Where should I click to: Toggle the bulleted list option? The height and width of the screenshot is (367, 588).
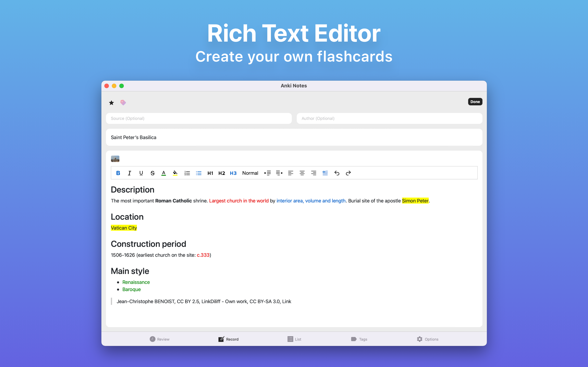point(198,173)
